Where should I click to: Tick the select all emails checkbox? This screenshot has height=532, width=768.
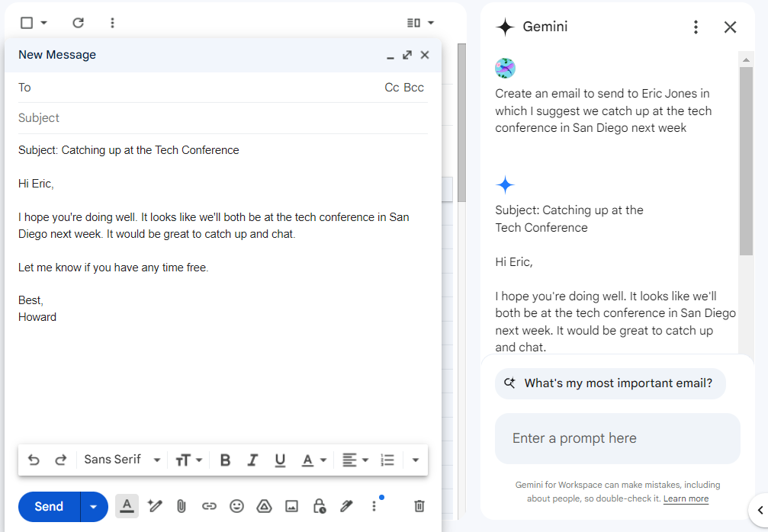(x=27, y=23)
